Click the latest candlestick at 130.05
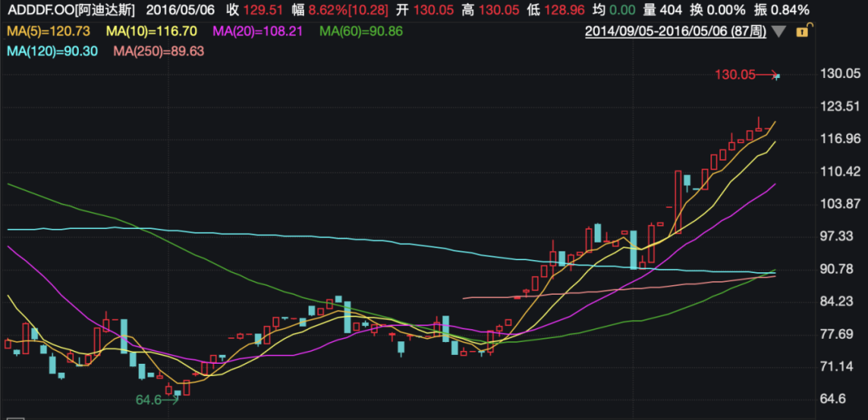The image size is (868, 420). click(776, 76)
